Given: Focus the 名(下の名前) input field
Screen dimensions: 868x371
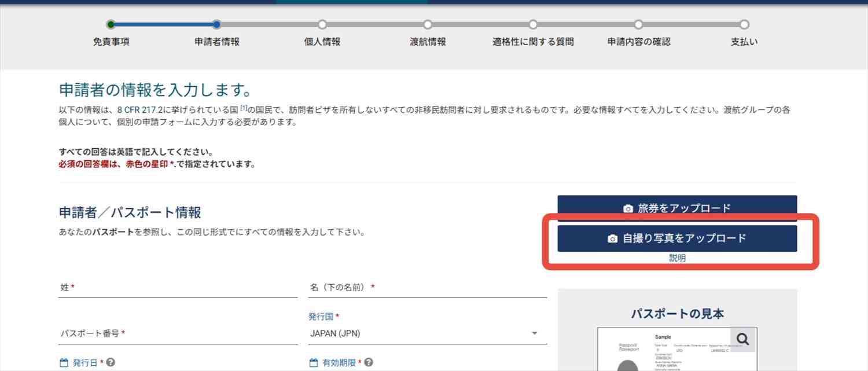Looking at the screenshot, I should point(428,288).
